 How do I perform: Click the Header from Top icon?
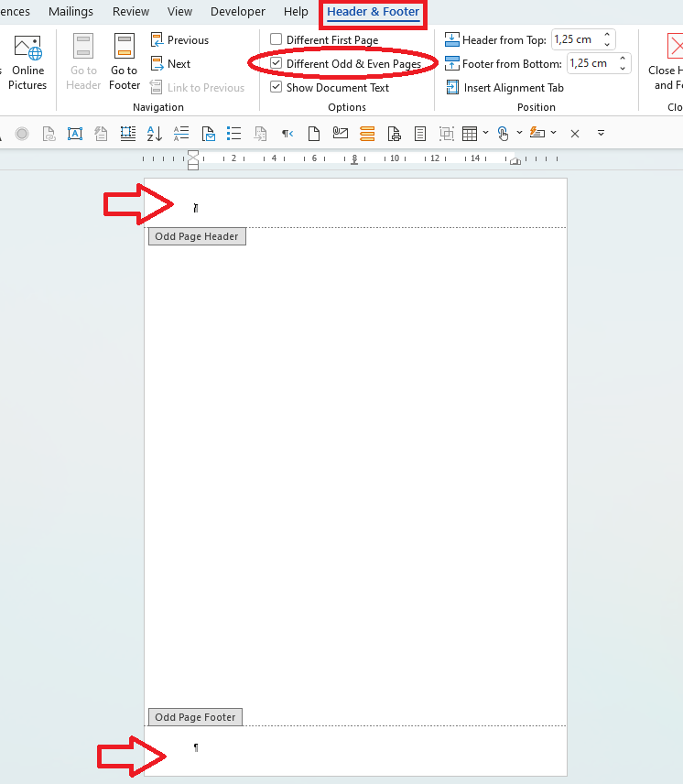point(451,39)
